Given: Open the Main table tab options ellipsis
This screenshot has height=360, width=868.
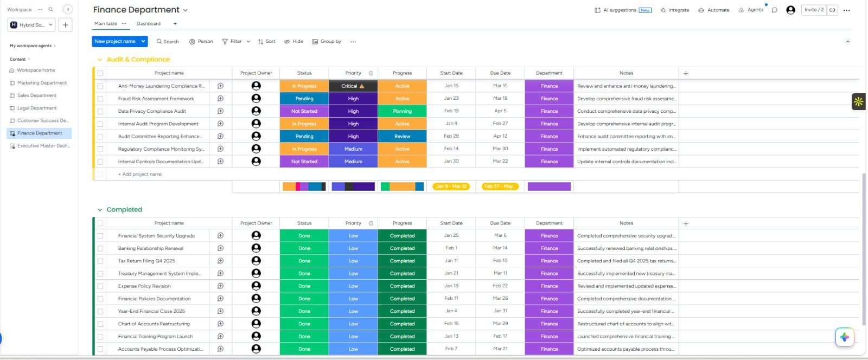Looking at the screenshot, I should click(124, 23).
